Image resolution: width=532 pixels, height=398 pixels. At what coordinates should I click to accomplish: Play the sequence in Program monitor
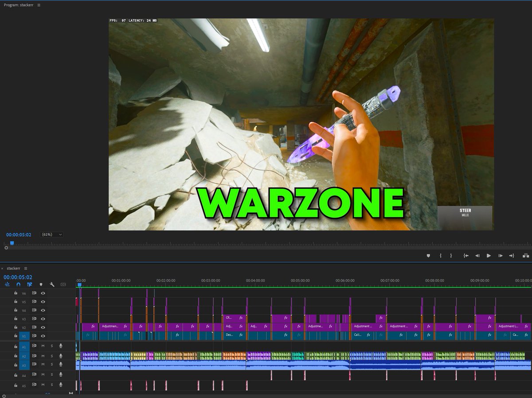point(489,256)
